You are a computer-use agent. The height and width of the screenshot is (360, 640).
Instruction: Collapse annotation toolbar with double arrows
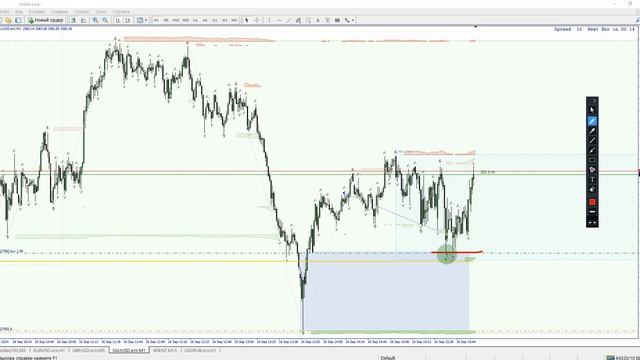pyautogui.click(x=592, y=222)
